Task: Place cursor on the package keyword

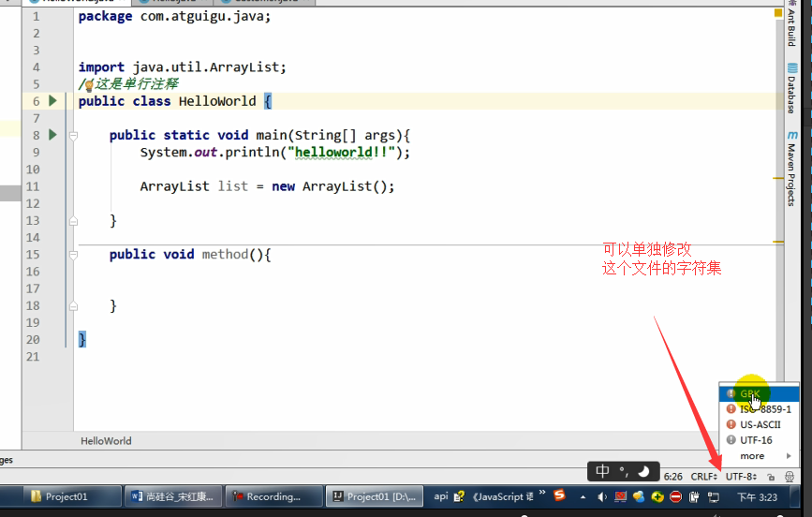Action: coord(105,17)
